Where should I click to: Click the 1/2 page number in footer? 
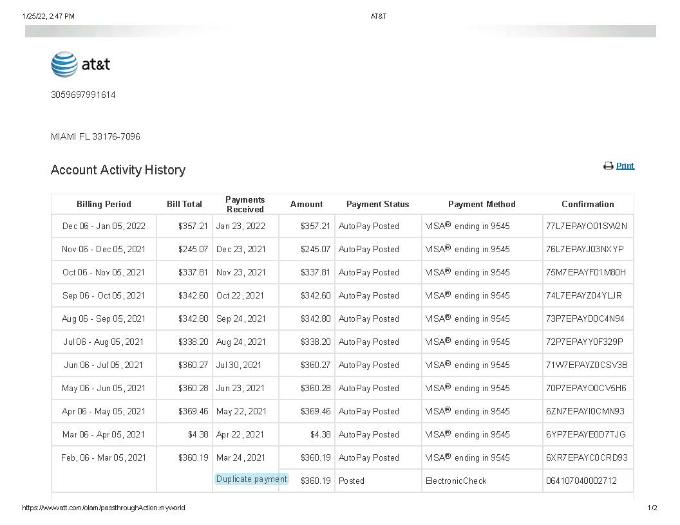(652, 508)
